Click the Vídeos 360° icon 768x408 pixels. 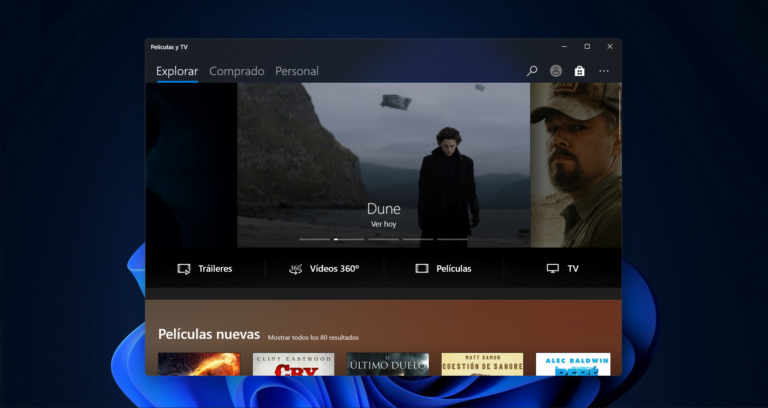[x=295, y=269]
